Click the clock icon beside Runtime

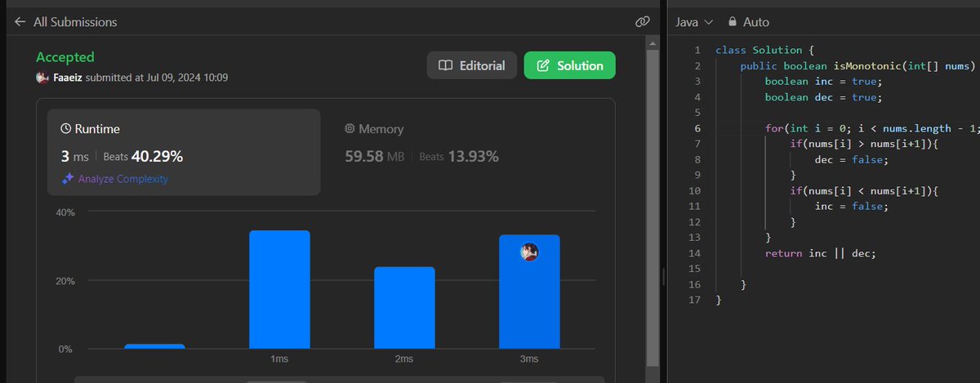(66, 129)
